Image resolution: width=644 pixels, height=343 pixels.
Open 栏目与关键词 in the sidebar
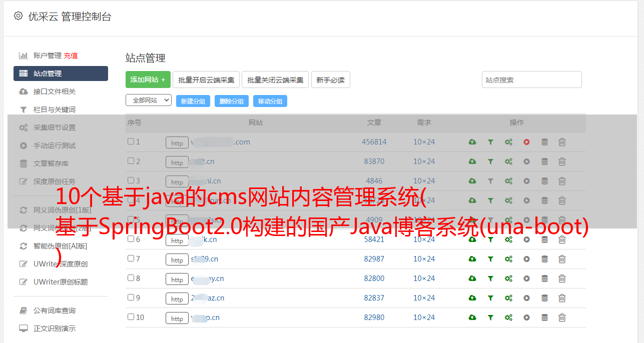[55, 109]
